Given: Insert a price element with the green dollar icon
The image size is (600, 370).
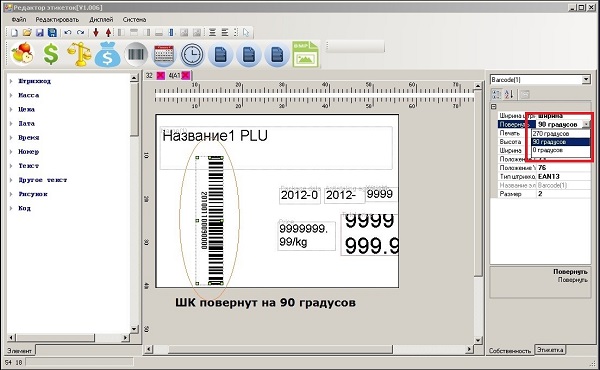Looking at the screenshot, I should pyautogui.click(x=51, y=54).
